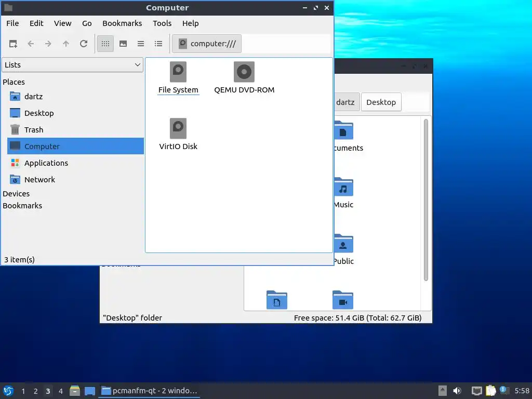Open clipboard manager tray icon
The height and width of the screenshot is (399, 532).
(490, 391)
